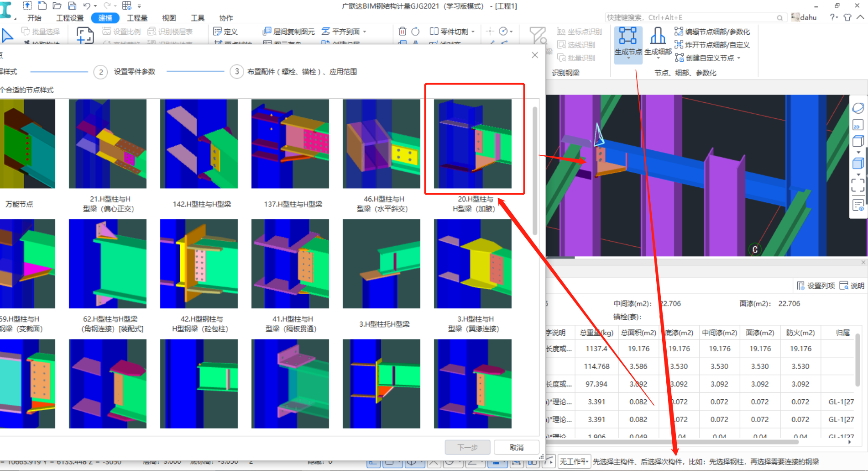Screen dimensions: 868x471
Task: Collapse the ribbon with the up chevron
Action: coord(860,17)
